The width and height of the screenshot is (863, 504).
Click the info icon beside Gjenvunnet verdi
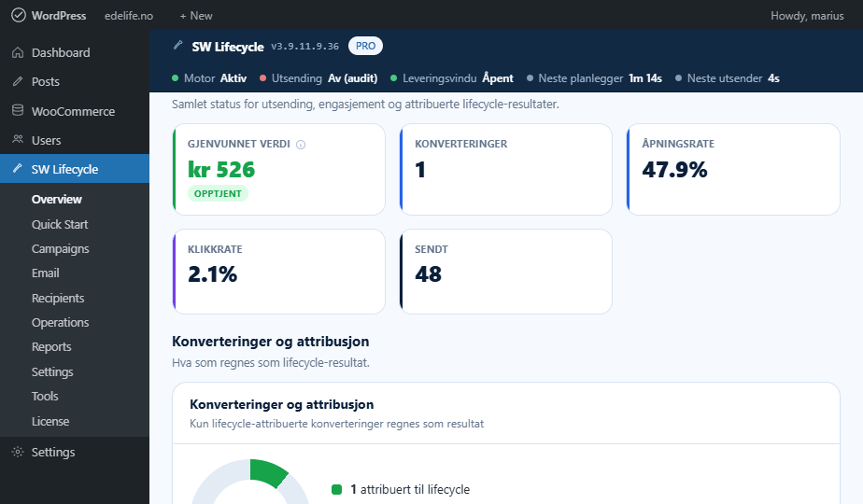[301, 145]
